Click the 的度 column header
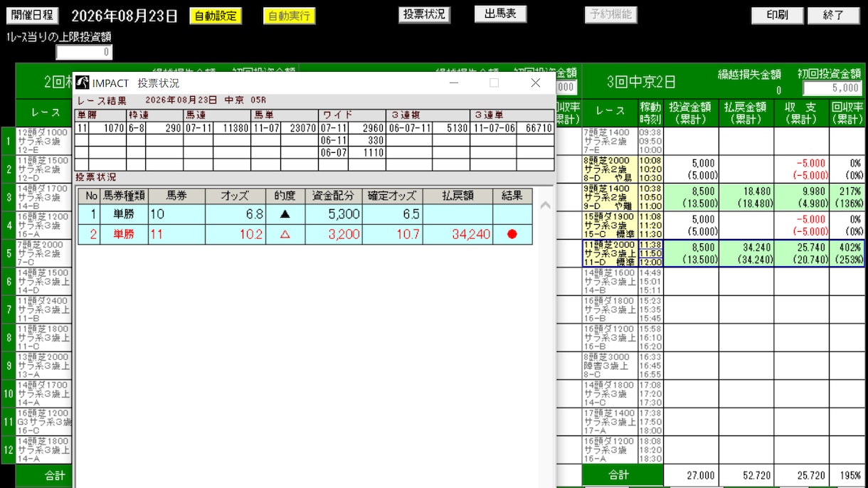 pyautogui.click(x=285, y=195)
